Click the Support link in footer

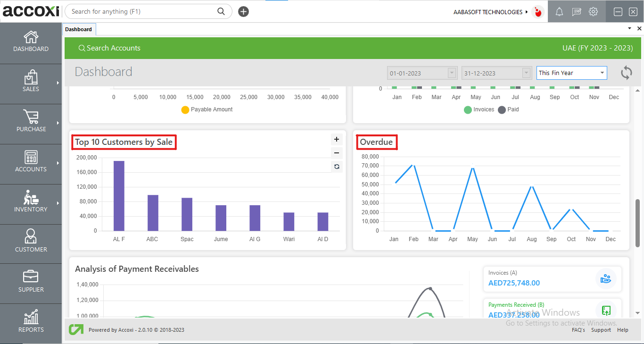click(601, 330)
